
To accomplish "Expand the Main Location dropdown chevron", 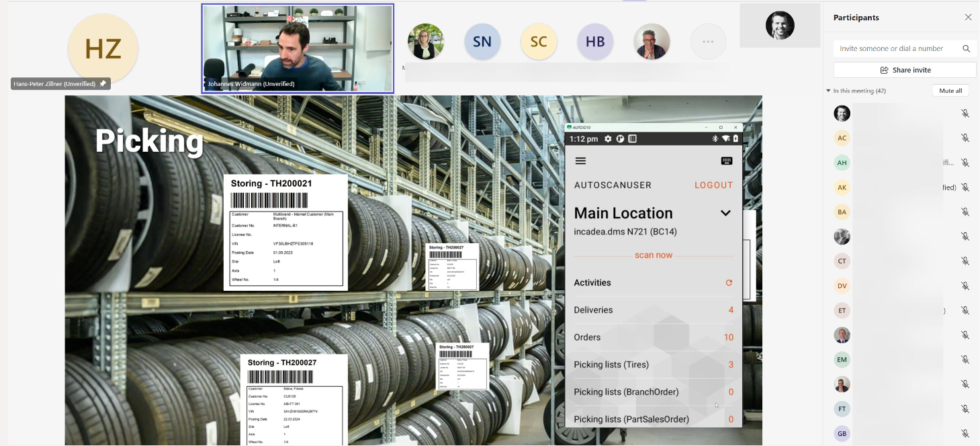I will (725, 213).
